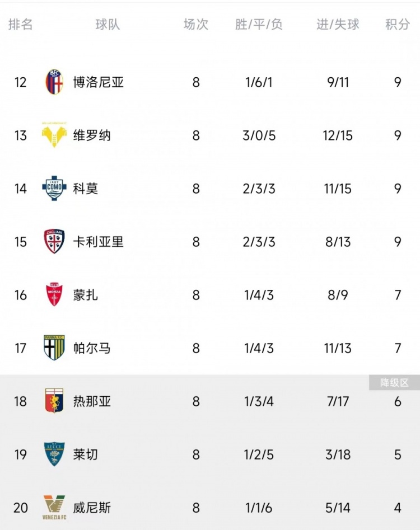Screen dimensions: 420x530
Task: Click the Hellas Verona yellow crest
Action: [x=54, y=135]
